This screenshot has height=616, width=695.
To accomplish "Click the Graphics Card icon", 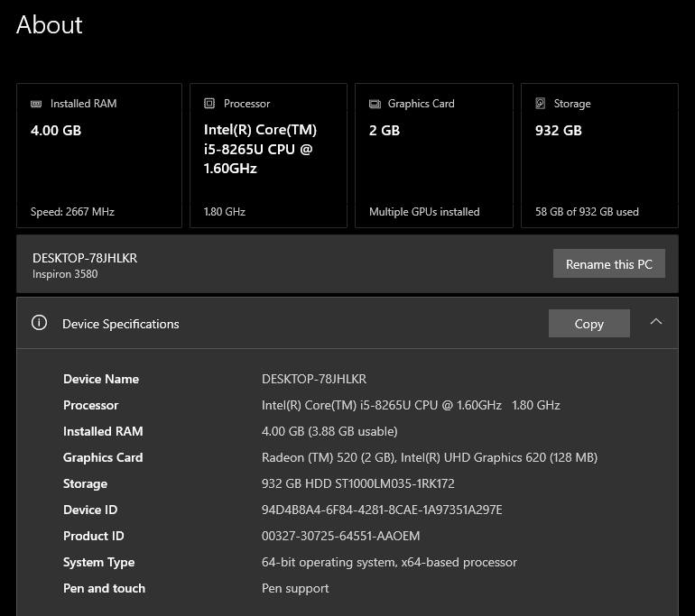I will (375, 104).
